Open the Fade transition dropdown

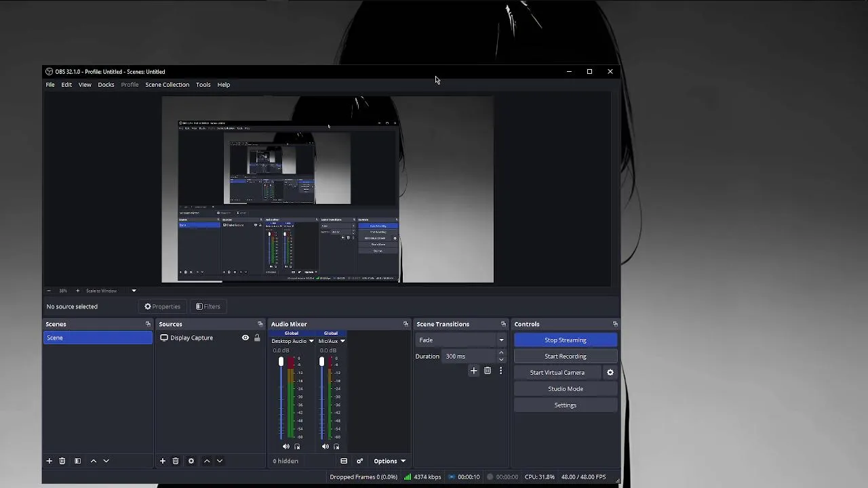pos(461,340)
